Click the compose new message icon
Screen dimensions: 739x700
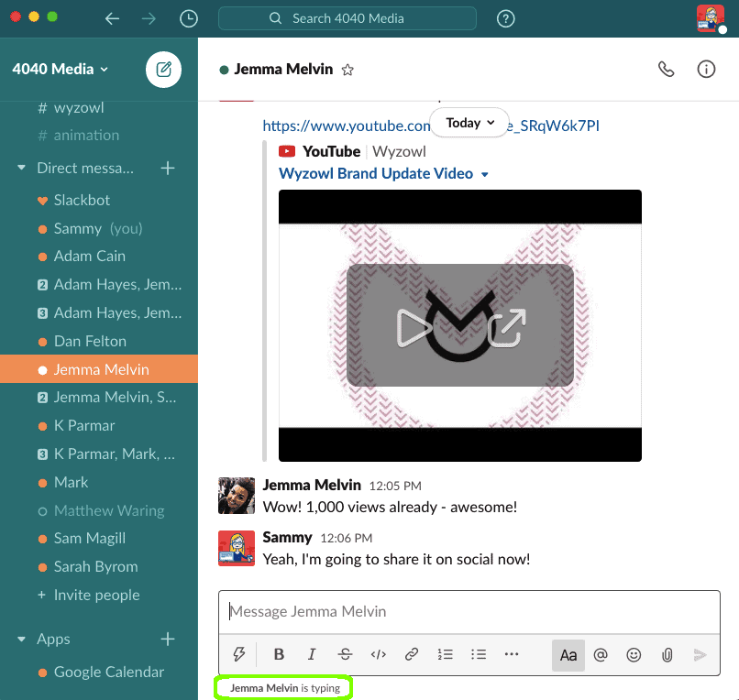tap(163, 69)
